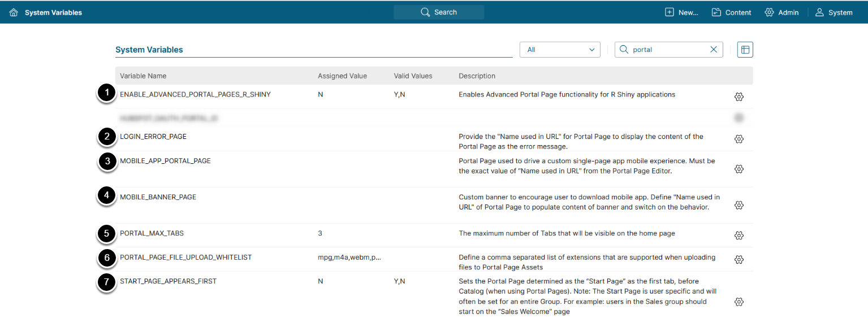Click the Description column header
The height and width of the screenshot is (327, 868).
477,76
